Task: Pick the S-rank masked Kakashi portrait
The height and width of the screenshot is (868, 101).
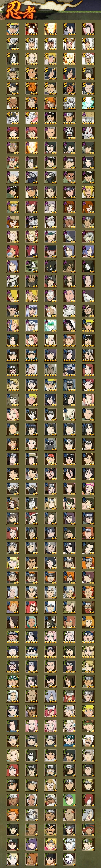Action: point(13,44)
